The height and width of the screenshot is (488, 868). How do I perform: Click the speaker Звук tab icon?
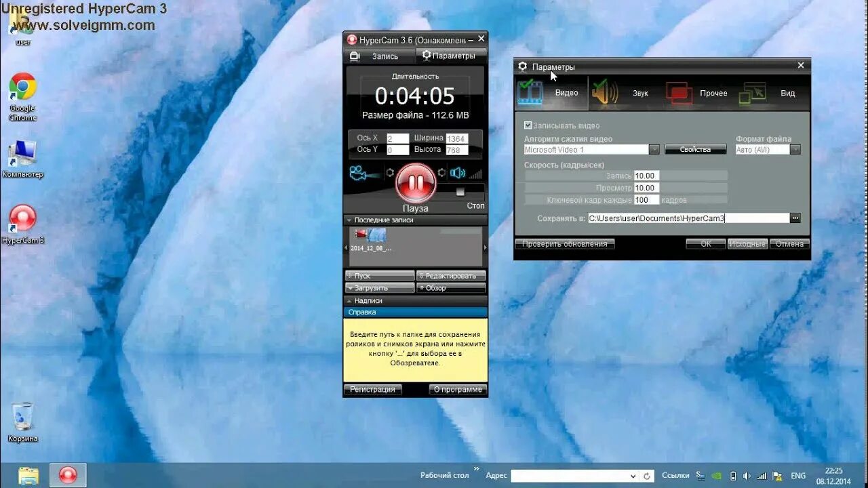click(604, 93)
